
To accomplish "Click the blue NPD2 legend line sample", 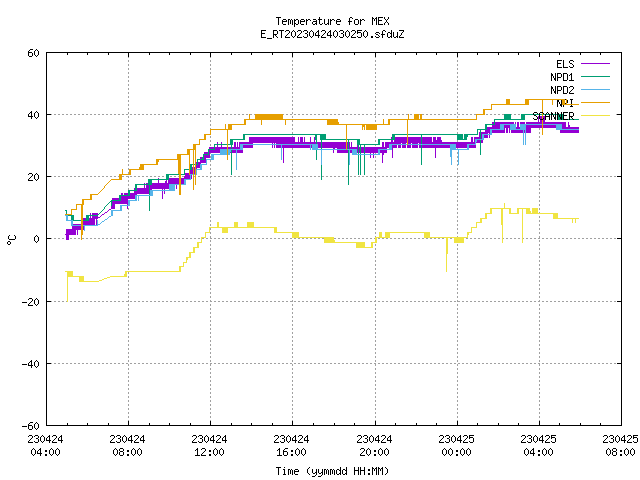I will pyautogui.click(x=595, y=90).
